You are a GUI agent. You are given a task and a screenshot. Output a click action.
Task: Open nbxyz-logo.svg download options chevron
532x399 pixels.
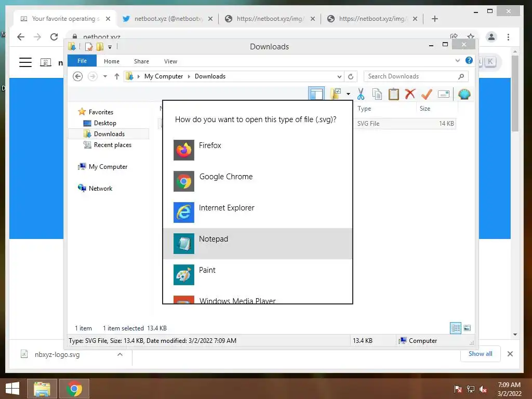(x=120, y=354)
